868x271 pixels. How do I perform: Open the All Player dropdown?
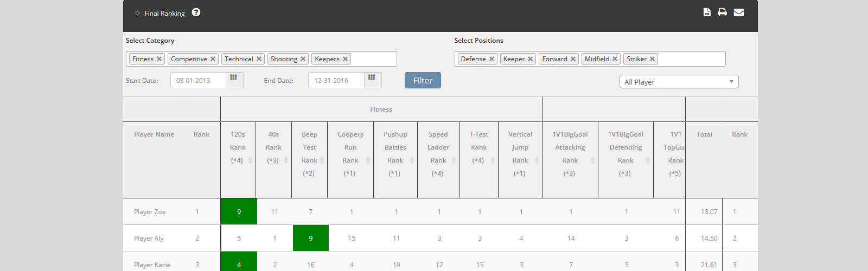(679, 82)
